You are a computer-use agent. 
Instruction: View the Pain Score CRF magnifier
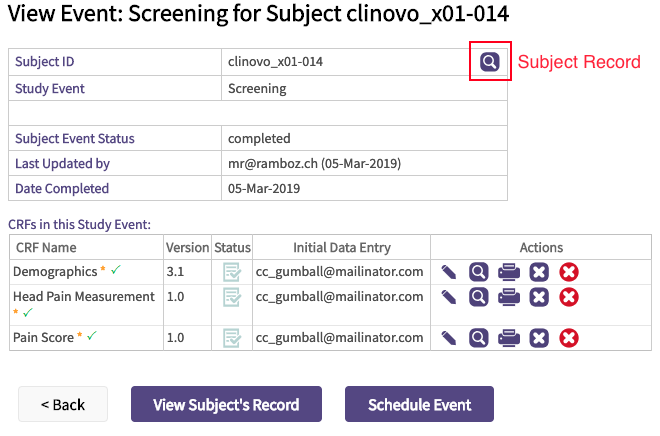tap(479, 338)
